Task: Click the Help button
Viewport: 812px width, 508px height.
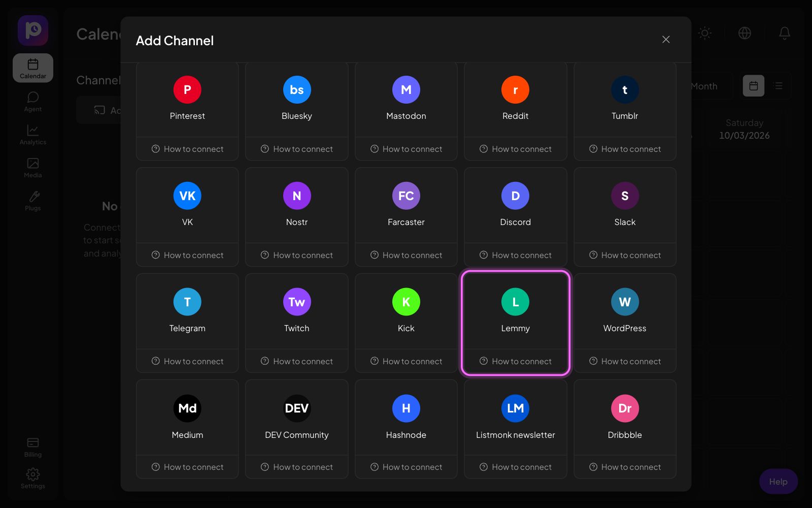Action: click(x=778, y=482)
